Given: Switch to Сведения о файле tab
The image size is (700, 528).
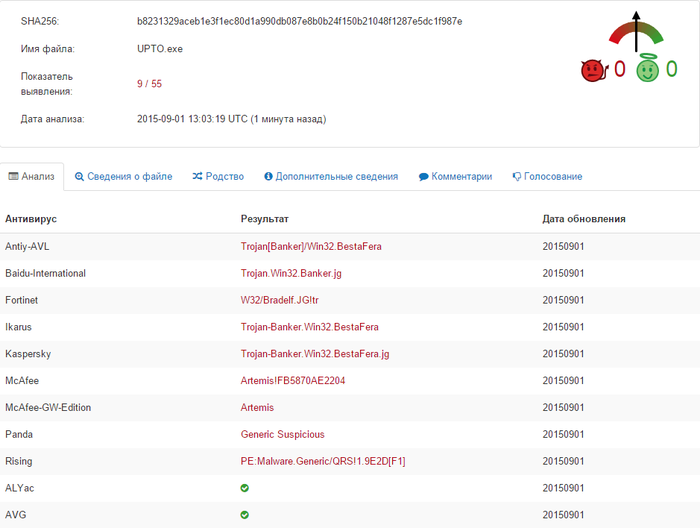Looking at the screenshot, I should [x=123, y=176].
